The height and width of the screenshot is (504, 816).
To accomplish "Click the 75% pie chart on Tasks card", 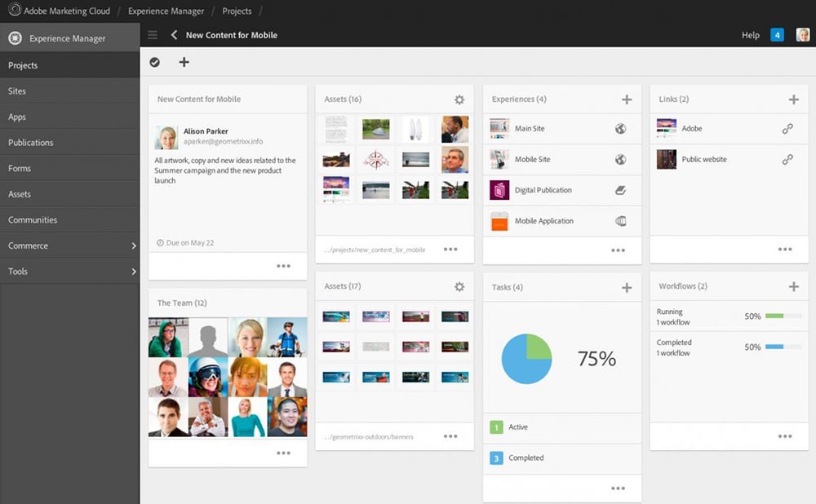I will [526, 358].
